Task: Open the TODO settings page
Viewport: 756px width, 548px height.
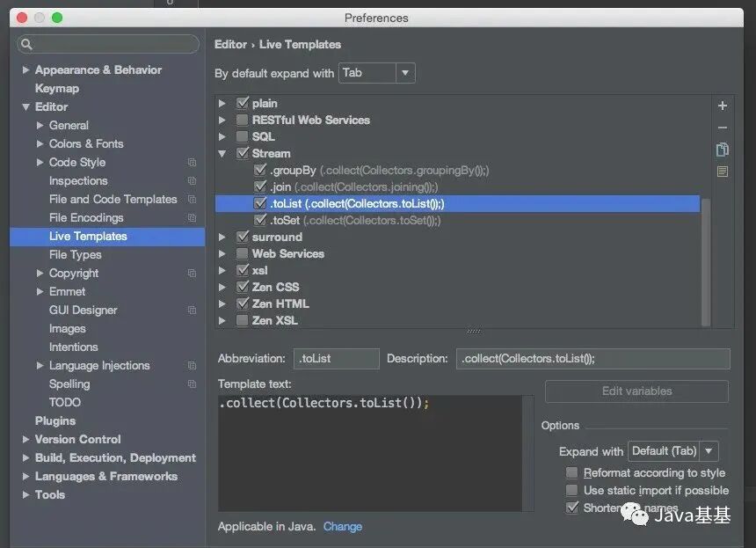Action: click(64, 402)
